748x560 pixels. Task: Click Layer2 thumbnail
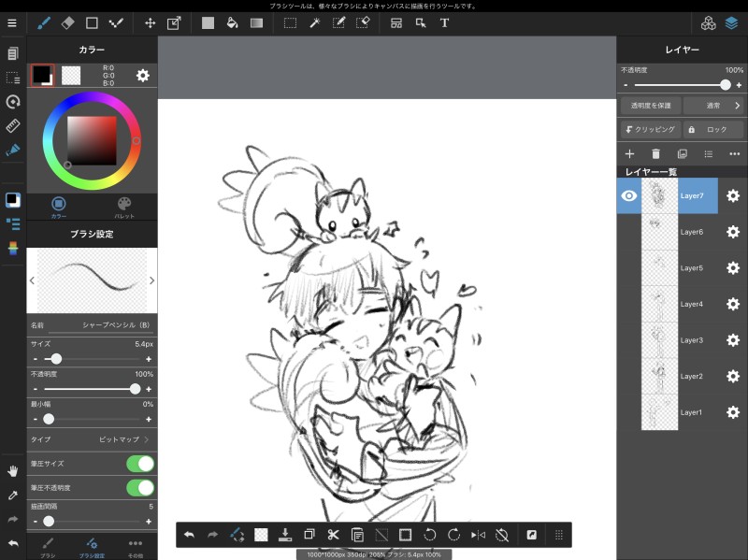(659, 377)
